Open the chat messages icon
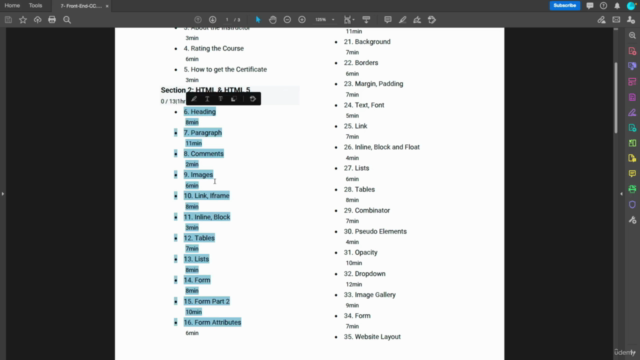This screenshot has height=360, width=640. tap(590, 6)
